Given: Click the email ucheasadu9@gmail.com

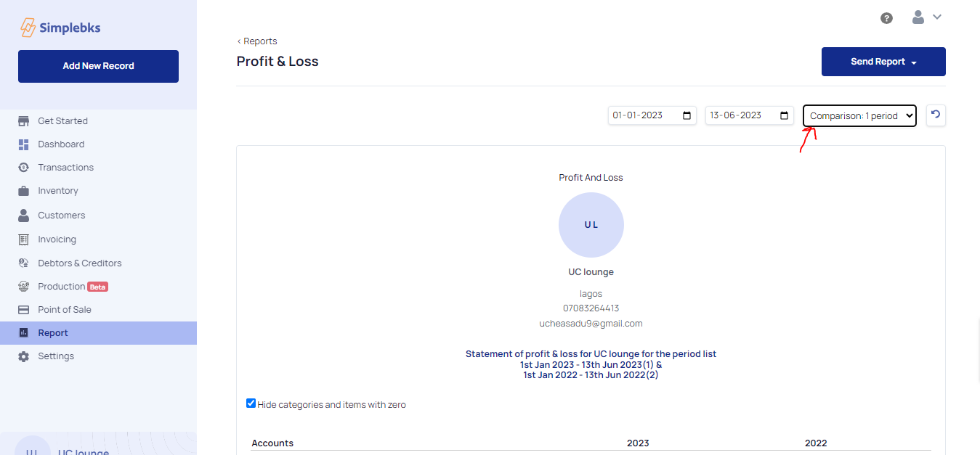Looking at the screenshot, I should coord(591,324).
